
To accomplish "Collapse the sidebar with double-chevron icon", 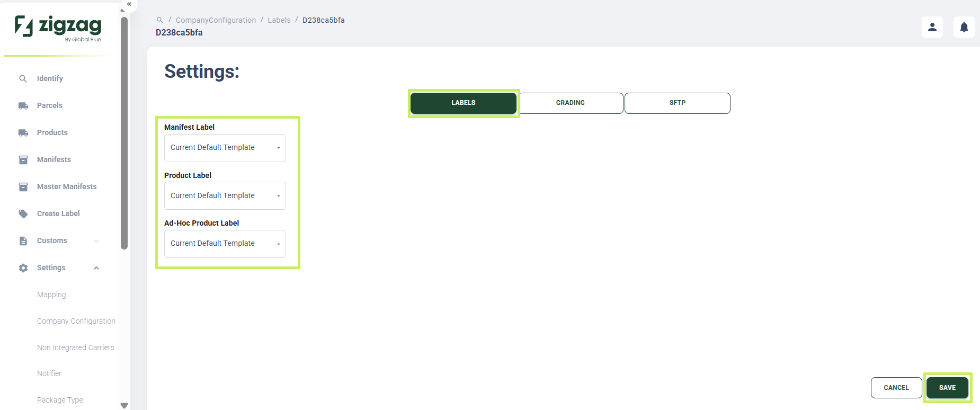I will (x=129, y=4).
